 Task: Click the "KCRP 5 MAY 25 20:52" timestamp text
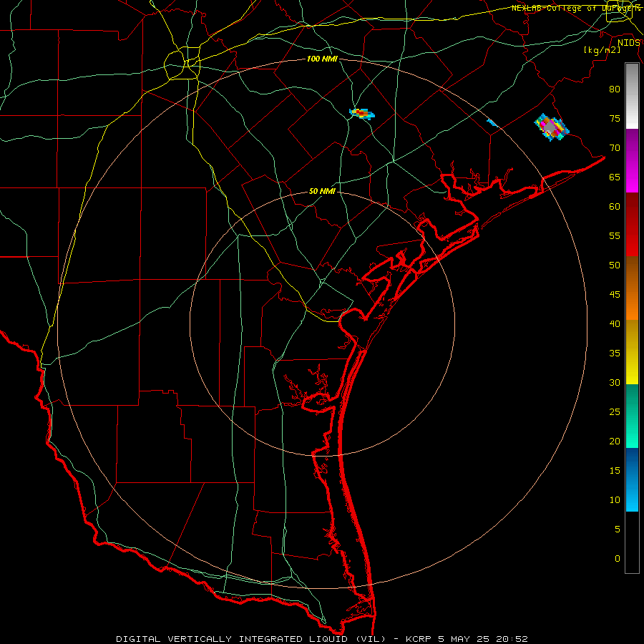coord(467,639)
